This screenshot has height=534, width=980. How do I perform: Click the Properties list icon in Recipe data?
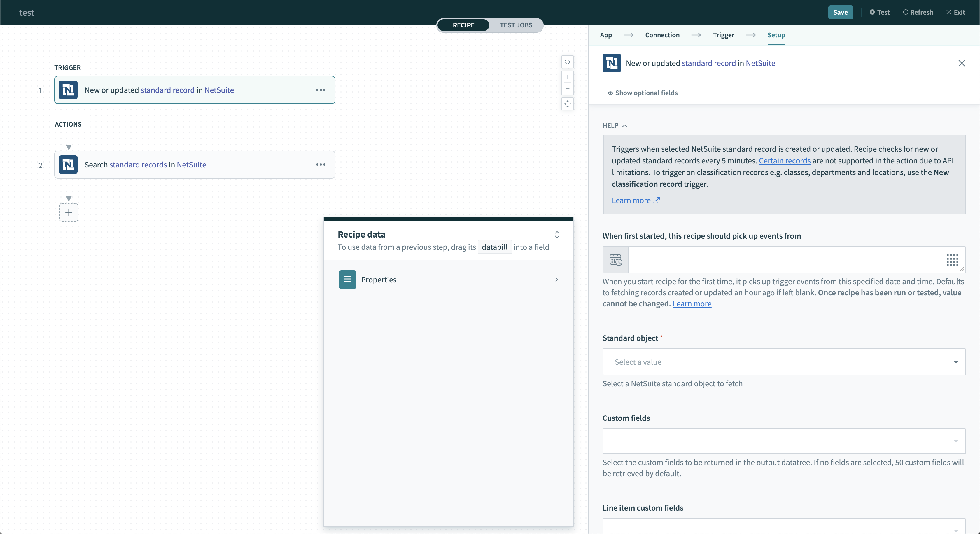[347, 279]
